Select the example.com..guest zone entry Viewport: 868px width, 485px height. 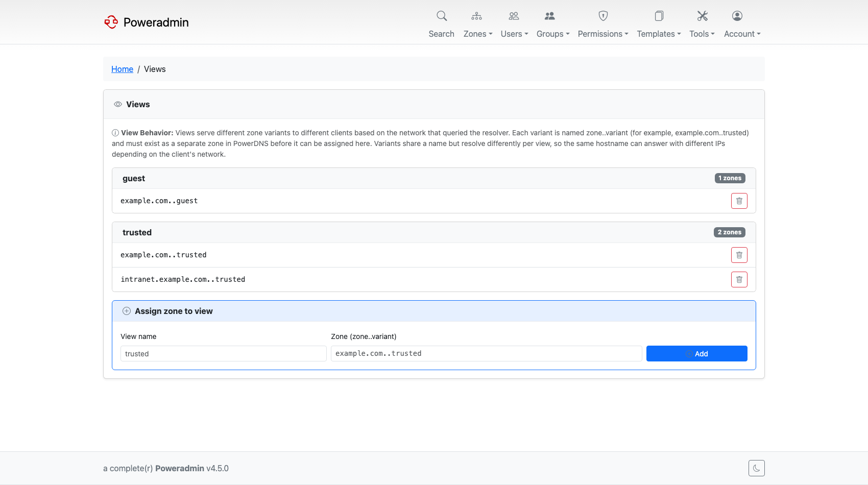(x=159, y=201)
